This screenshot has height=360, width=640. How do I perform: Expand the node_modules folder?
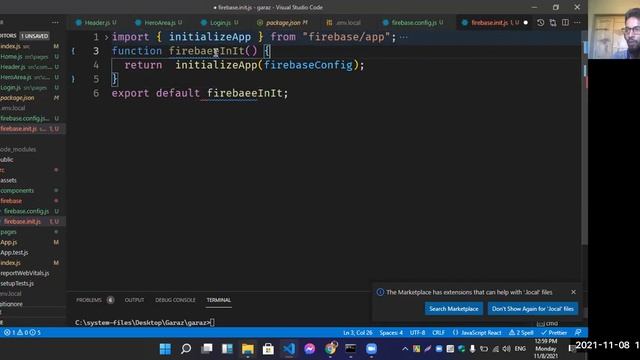click(18, 149)
